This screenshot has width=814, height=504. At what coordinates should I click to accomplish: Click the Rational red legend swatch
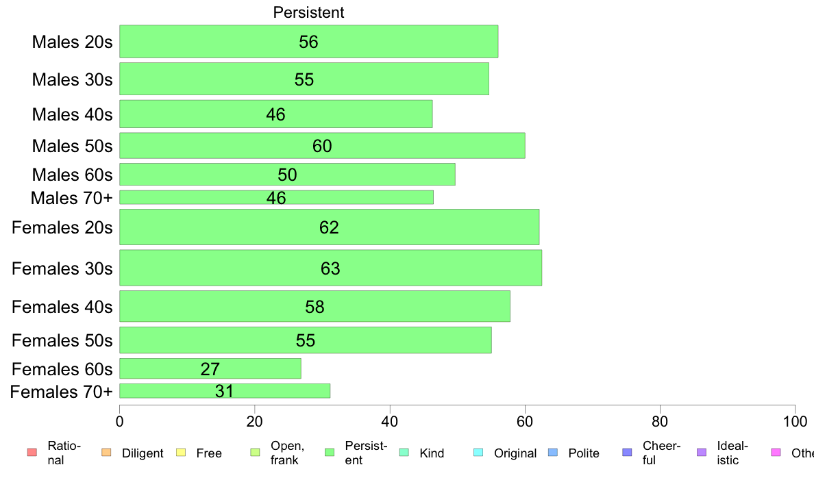32,453
